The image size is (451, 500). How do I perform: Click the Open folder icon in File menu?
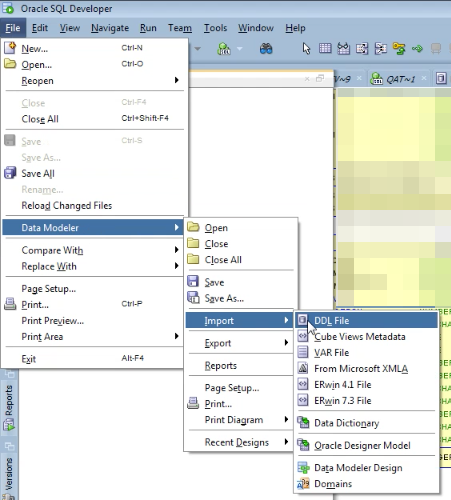click(10, 64)
